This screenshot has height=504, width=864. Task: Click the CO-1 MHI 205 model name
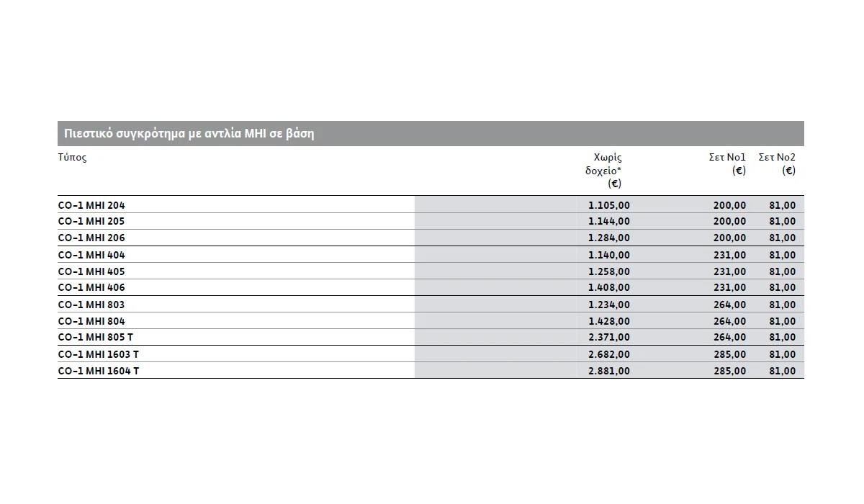[x=91, y=221]
